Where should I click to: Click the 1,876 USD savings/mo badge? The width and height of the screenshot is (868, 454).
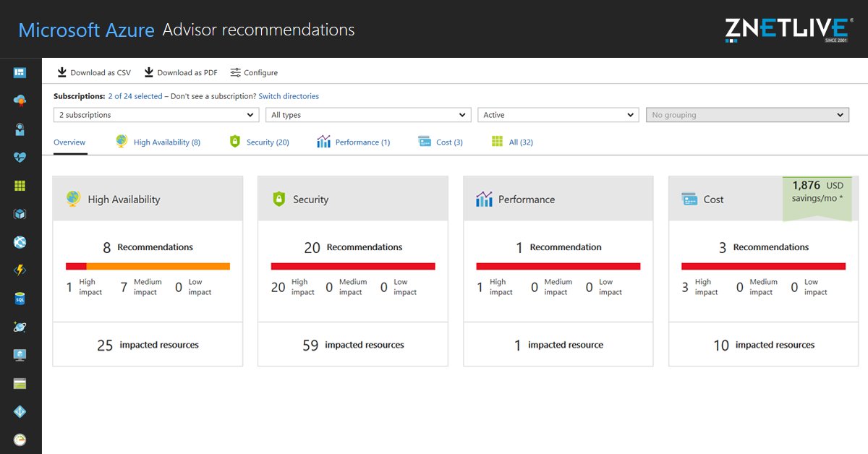click(817, 198)
